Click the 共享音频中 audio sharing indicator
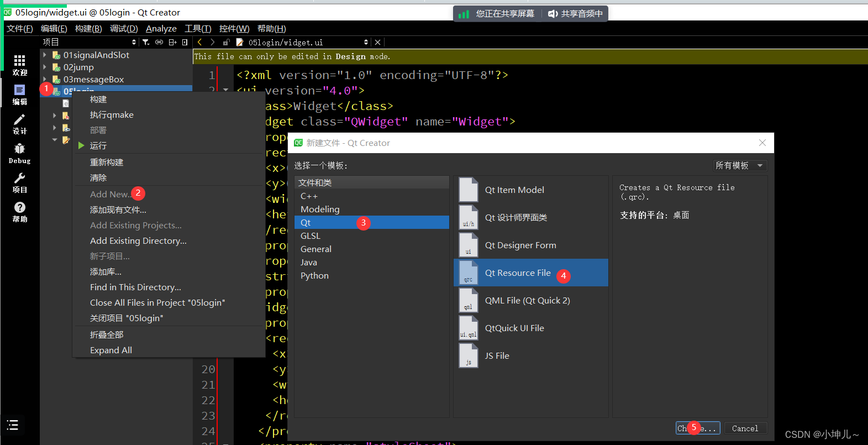Screen dimensions: 868x445 coord(575,13)
